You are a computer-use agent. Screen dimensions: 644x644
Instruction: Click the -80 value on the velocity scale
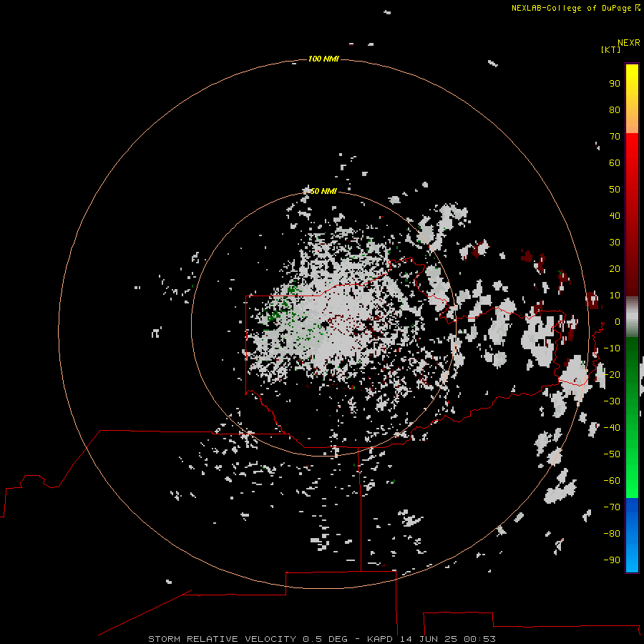(612, 534)
